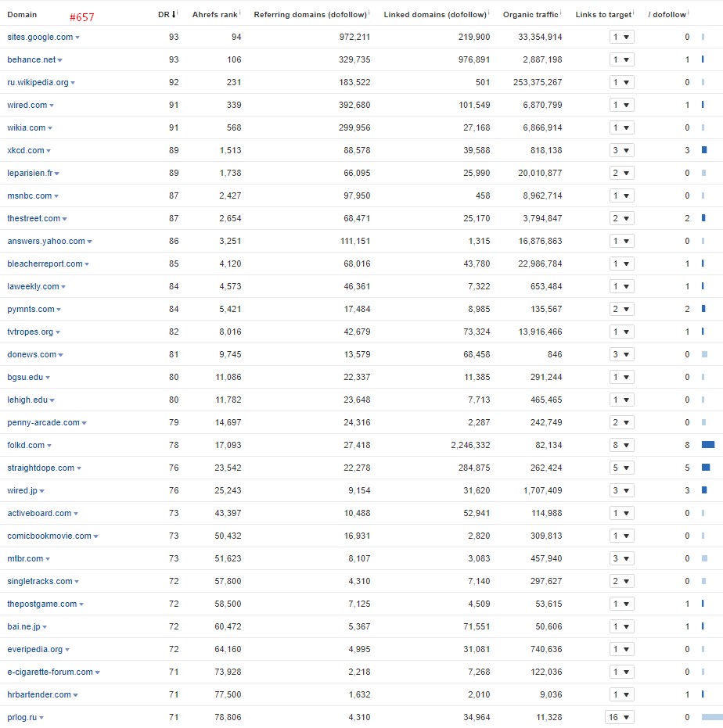This screenshot has width=723, height=728.
Task: Open xkcd.com domain link
Action: (26, 150)
